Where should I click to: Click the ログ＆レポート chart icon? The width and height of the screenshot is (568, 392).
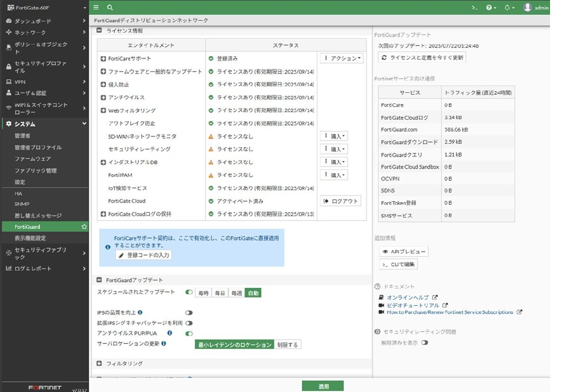click(x=9, y=269)
